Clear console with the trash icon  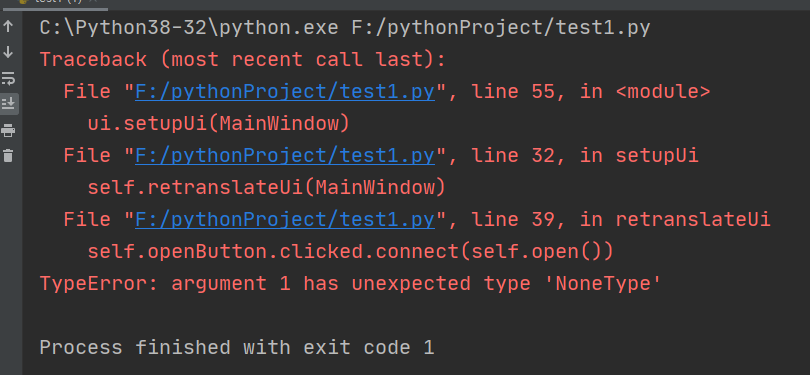point(8,155)
